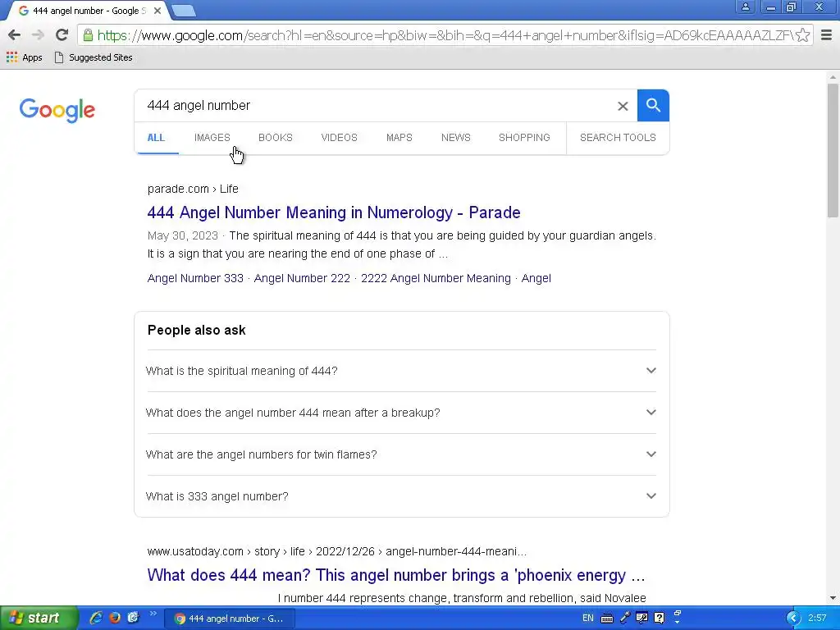The width and height of the screenshot is (840, 630).
Task: Click the address bar URL
Action: click(x=445, y=35)
